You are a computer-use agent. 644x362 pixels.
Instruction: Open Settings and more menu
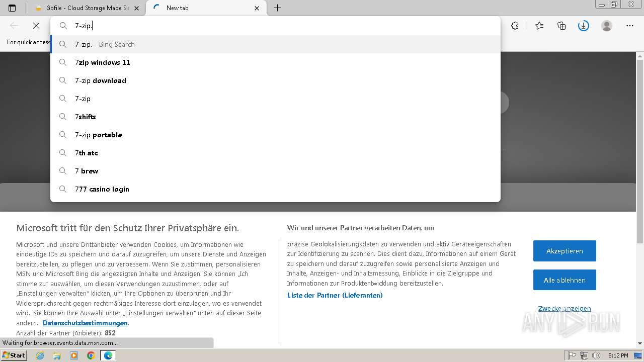click(630, 26)
